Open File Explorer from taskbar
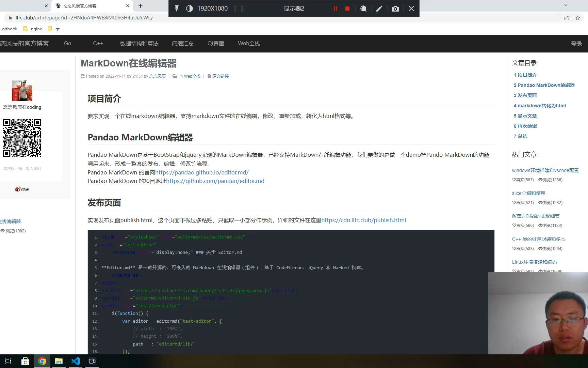 coord(59,361)
